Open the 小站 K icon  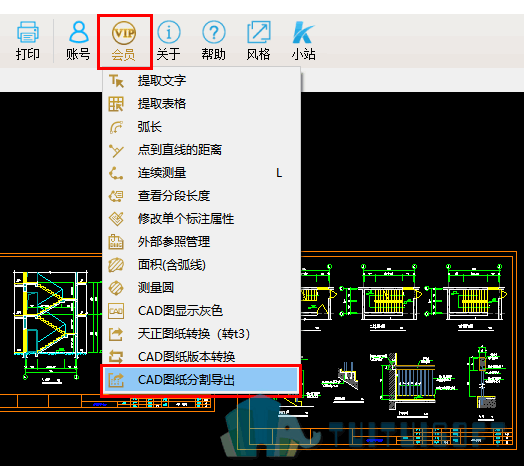[x=303, y=32]
